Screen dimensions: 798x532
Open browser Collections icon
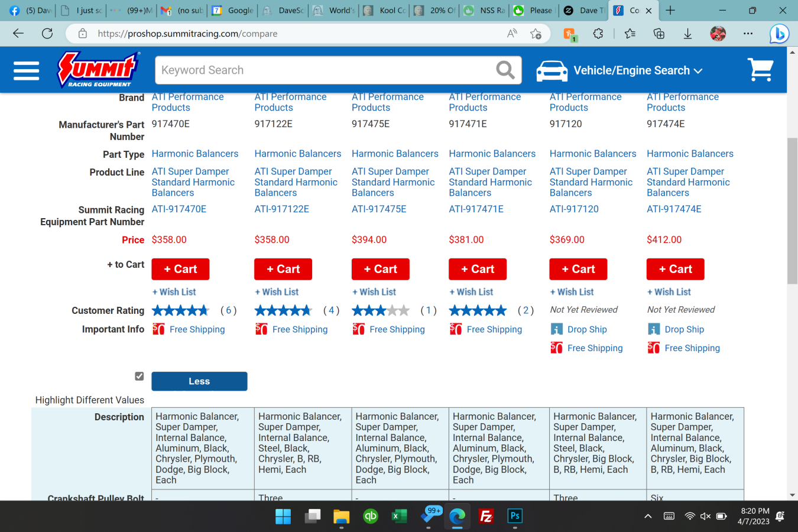[659, 34]
